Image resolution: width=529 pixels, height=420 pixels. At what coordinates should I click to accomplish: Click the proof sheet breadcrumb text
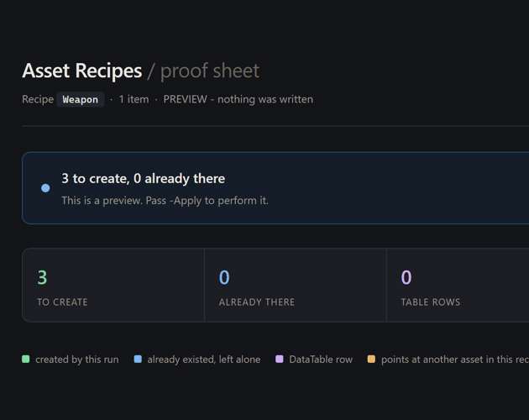[210, 71]
